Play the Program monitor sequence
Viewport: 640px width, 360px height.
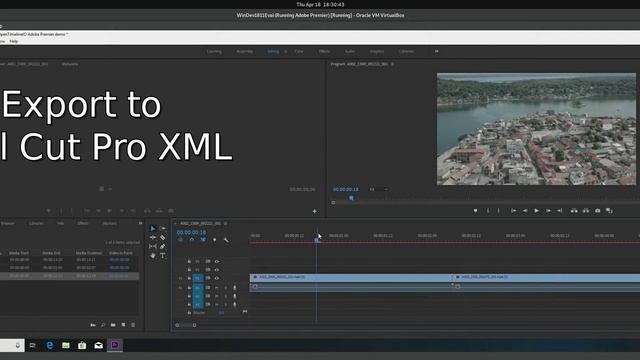click(x=537, y=211)
